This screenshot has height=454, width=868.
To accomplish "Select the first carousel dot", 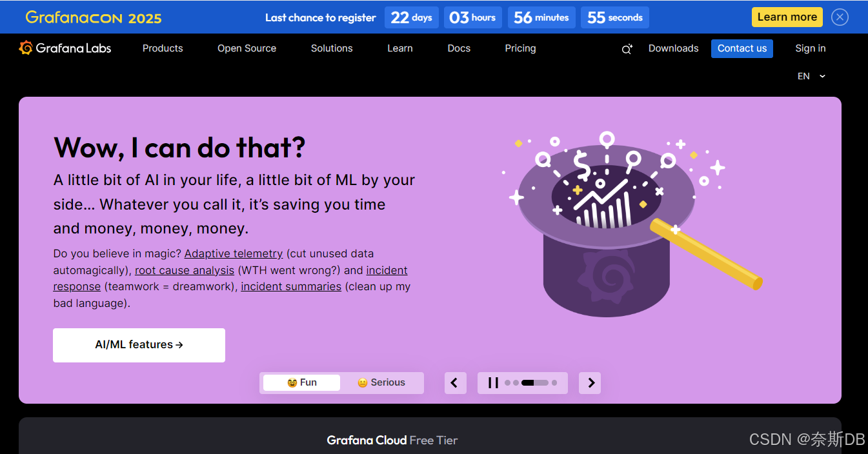I will (x=507, y=383).
